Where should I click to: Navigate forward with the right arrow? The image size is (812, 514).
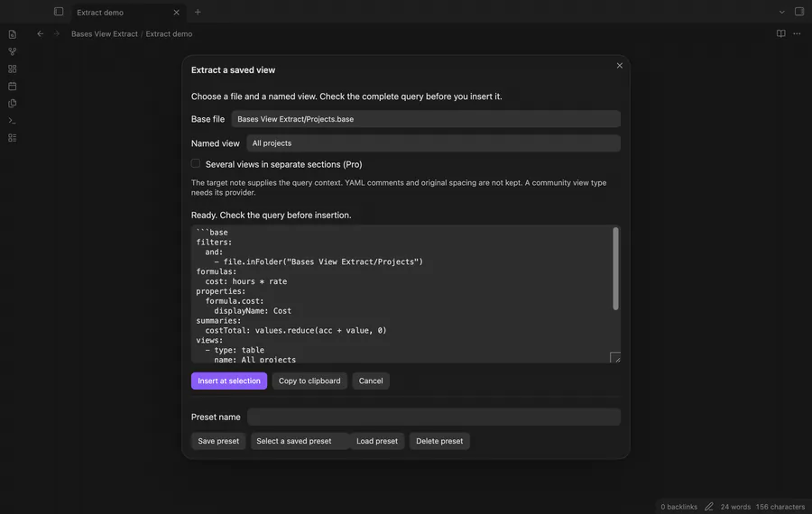[57, 33]
